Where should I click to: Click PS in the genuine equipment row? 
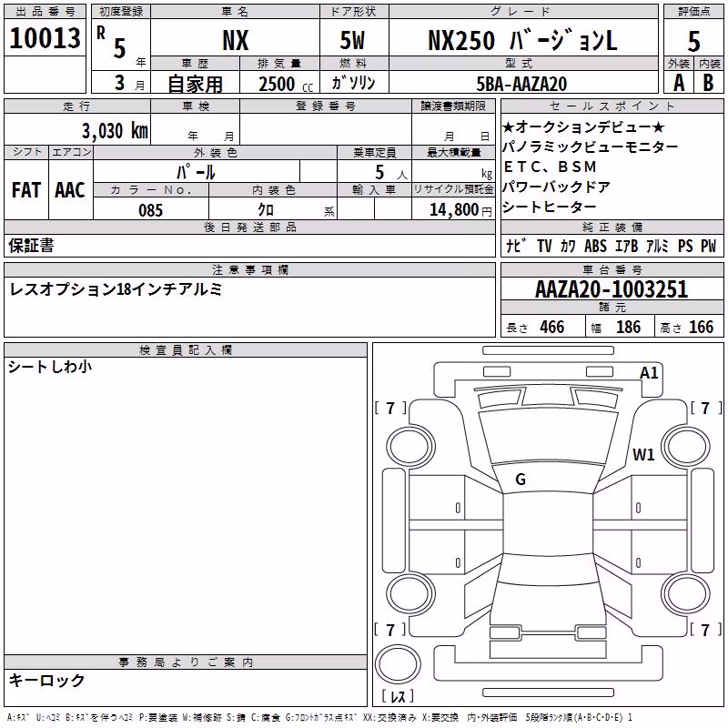pyautogui.click(x=685, y=246)
